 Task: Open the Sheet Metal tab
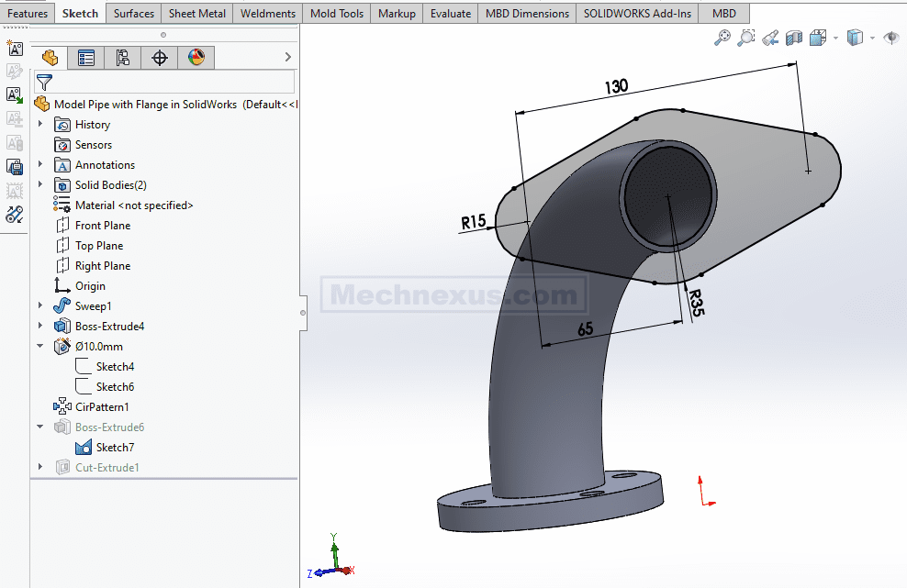tap(196, 14)
